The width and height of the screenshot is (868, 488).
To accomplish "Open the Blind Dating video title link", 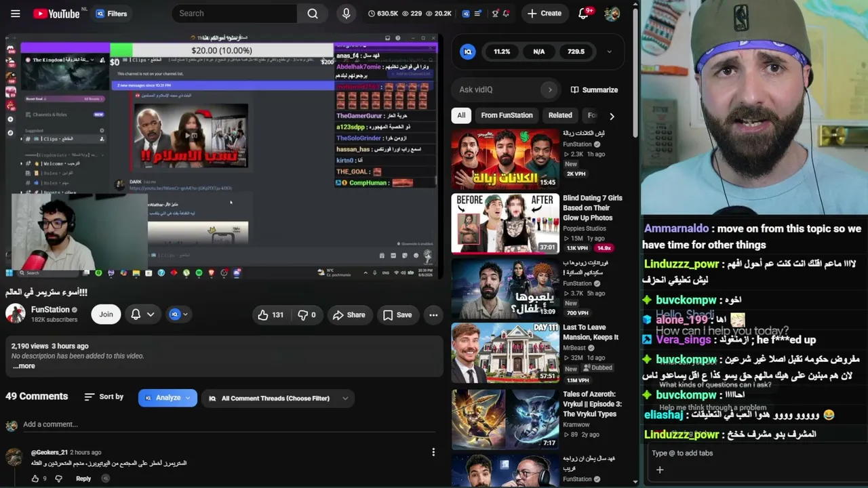I will 592,208.
